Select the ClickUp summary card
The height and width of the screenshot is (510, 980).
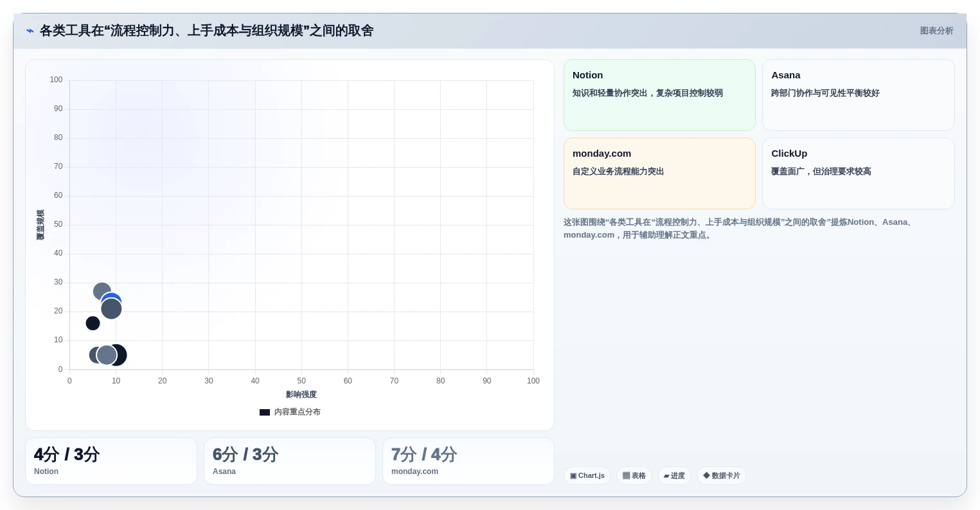tap(858, 173)
